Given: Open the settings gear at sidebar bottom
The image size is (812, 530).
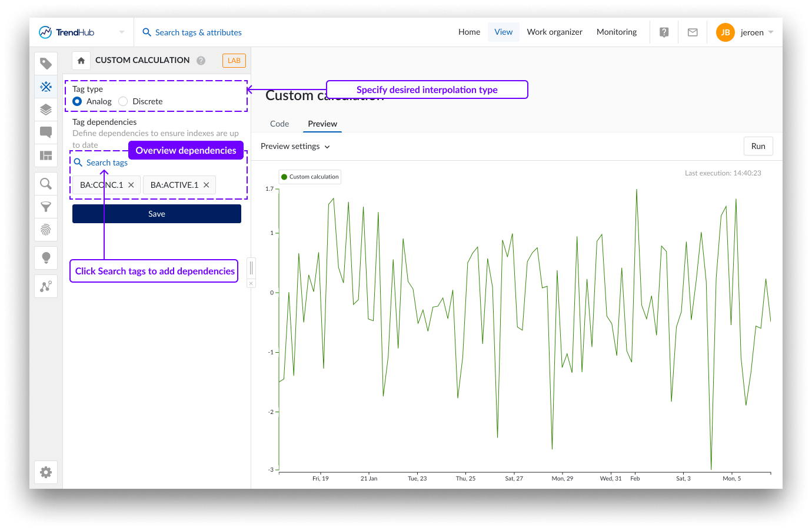Looking at the screenshot, I should click(x=46, y=472).
